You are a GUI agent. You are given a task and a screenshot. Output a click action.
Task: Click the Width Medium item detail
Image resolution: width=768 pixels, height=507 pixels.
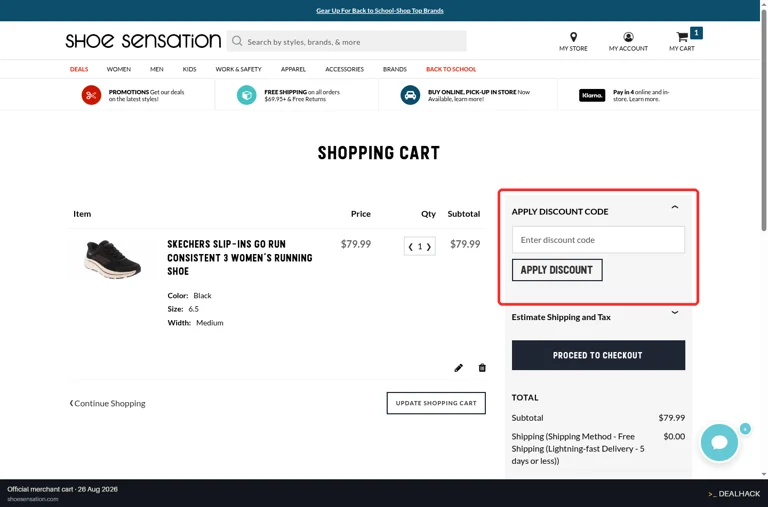click(195, 323)
